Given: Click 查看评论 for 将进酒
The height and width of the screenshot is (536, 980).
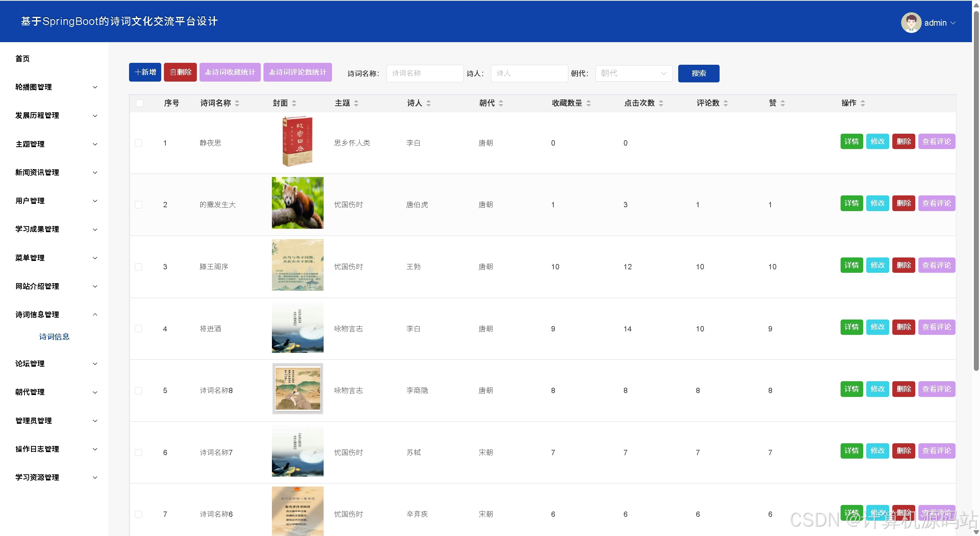Looking at the screenshot, I should coord(937,327).
